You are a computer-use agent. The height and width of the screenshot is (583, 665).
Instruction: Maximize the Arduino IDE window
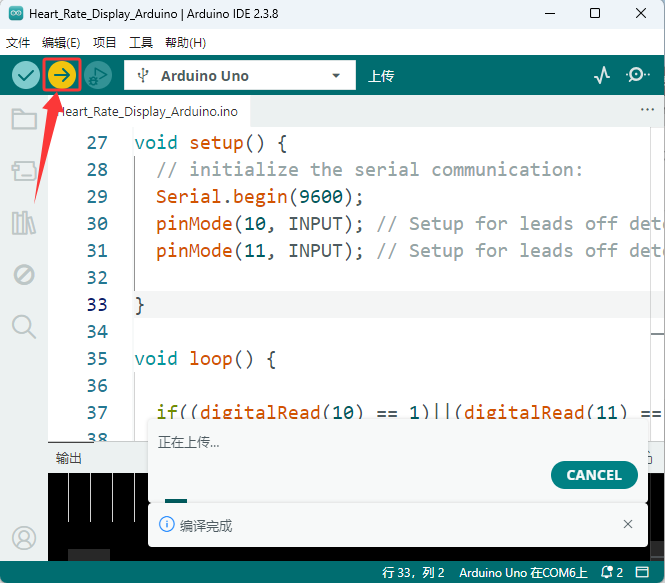(595, 14)
